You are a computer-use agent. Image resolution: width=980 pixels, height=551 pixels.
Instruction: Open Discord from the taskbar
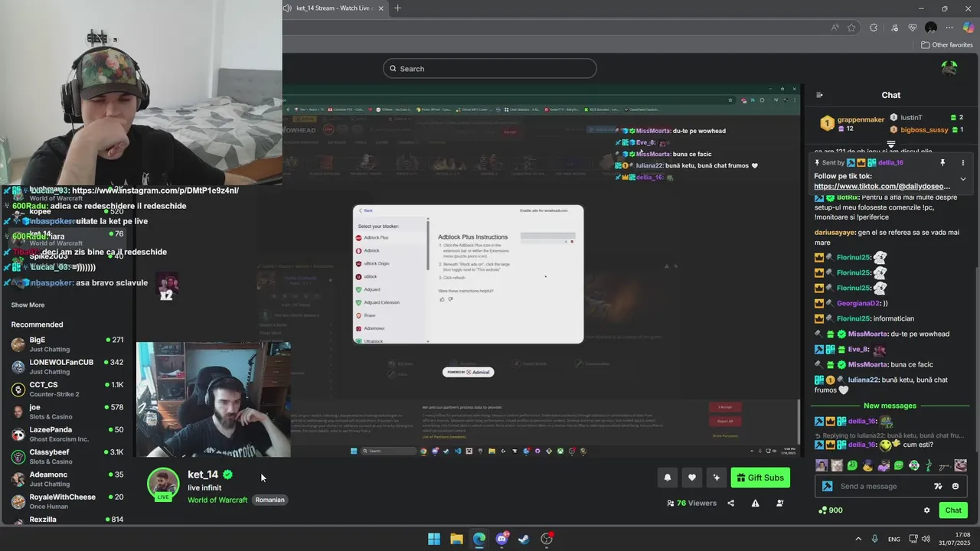pos(501,539)
